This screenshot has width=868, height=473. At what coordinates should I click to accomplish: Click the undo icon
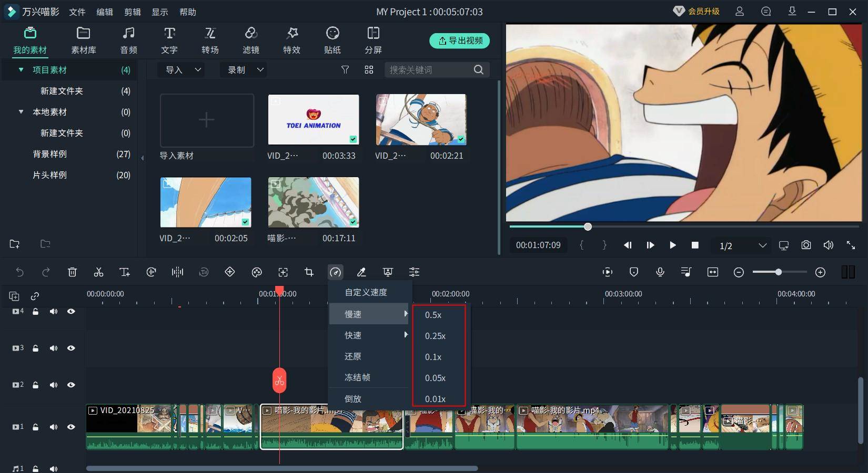[19, 272]
